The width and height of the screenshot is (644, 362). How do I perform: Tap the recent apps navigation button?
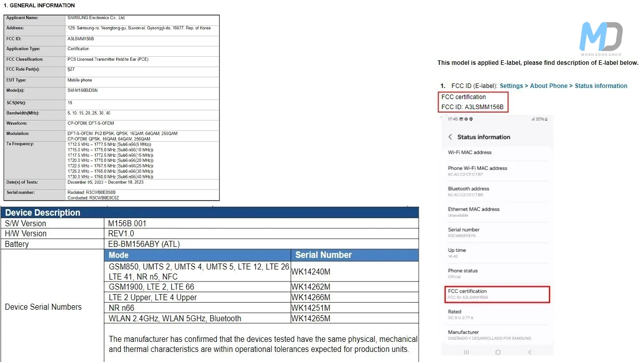point(466,352)
